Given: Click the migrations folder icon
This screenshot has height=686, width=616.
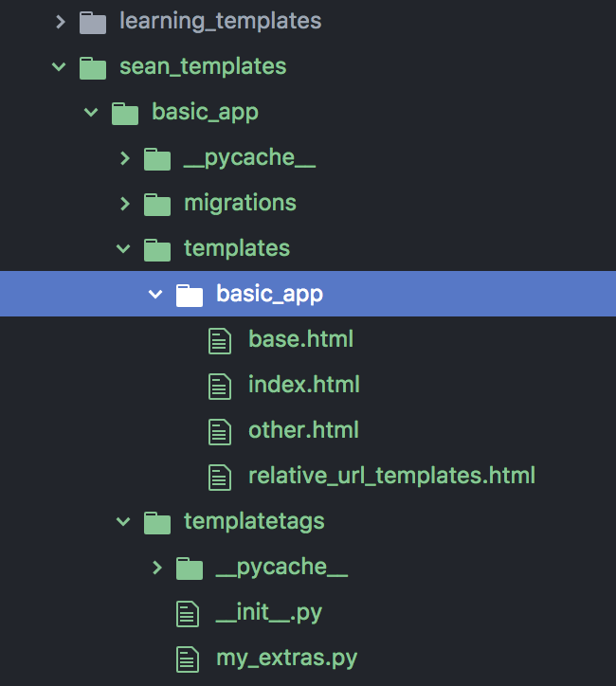Looking at the screenshot, I should 157,204.
